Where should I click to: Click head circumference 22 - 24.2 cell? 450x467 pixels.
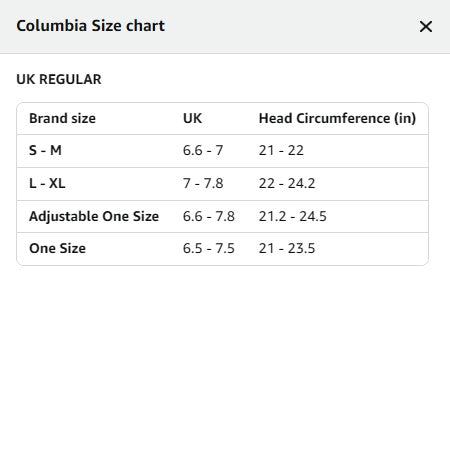coord(287,183)
